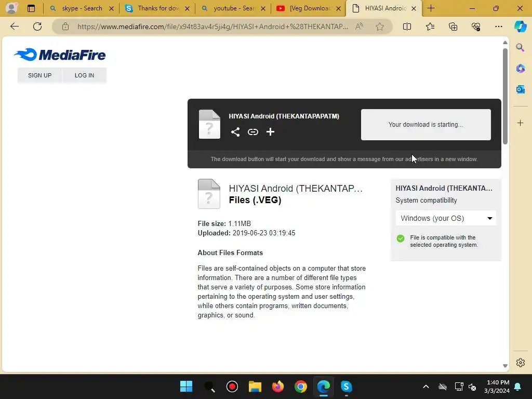Viewport: 532px width, 399px height.
Task: Click the page scroll down arrow
Action: click(505, 366)
